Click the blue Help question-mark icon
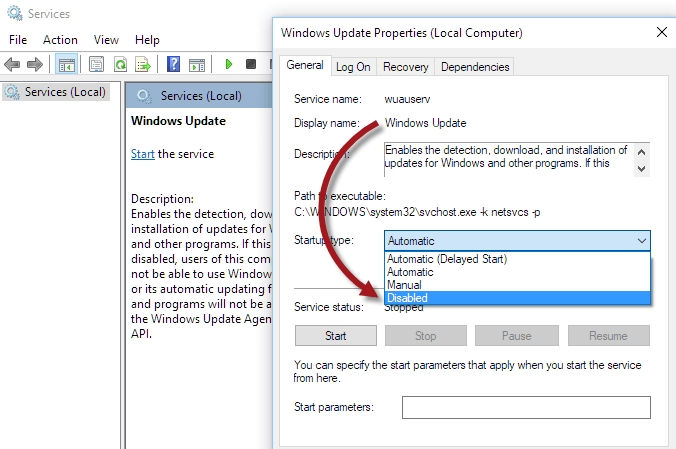This screenshot has height=449, width=676. click(x=173, y=64)
